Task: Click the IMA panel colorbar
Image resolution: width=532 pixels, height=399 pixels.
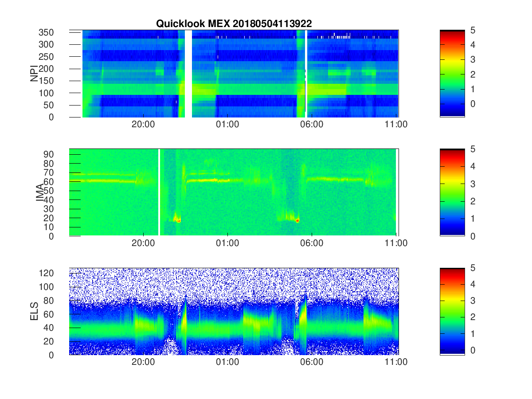Action: (x=452, y=192)
